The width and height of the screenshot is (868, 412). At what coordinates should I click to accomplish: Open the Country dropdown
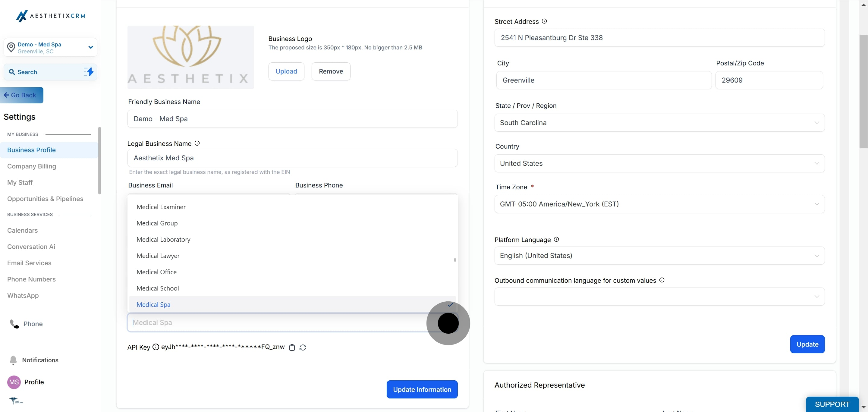[x=659, y=163]
